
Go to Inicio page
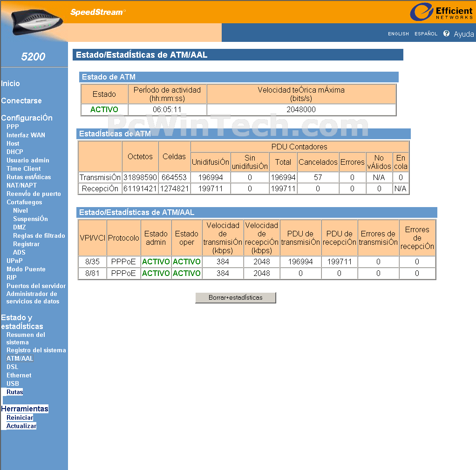coord(10,83)
